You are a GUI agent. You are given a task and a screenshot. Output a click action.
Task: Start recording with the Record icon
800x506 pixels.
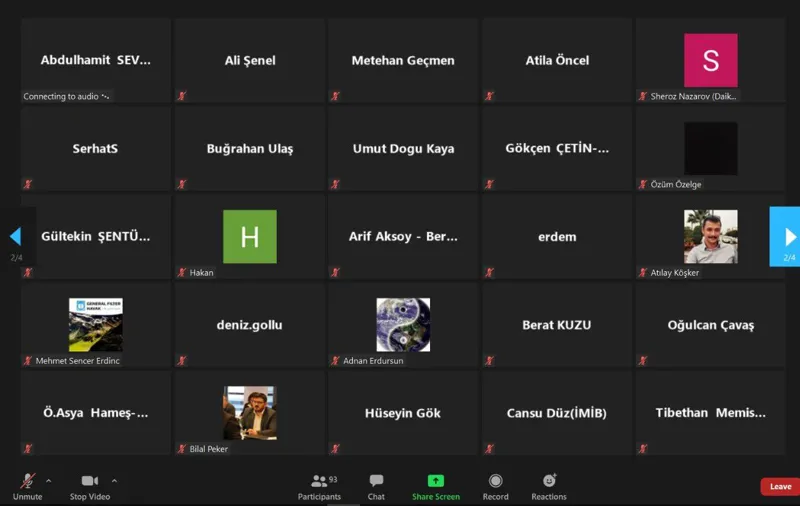(x=495, y=480)
